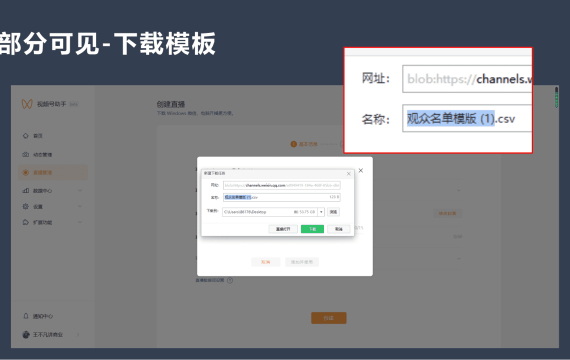The height and width of the screenshot is (360, 570).
Task: Click 扩展功能 icon in sidebar
Action: tap(25, 222)
